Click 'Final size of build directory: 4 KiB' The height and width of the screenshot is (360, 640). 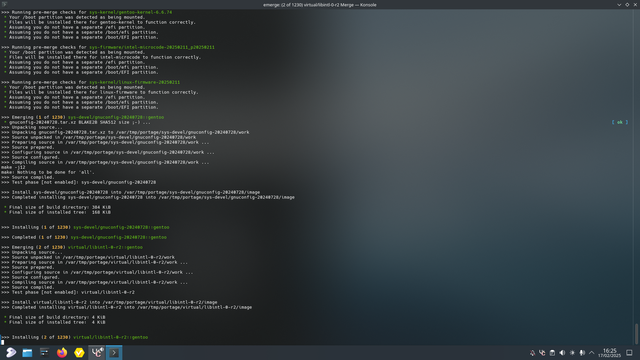[57, 317]
